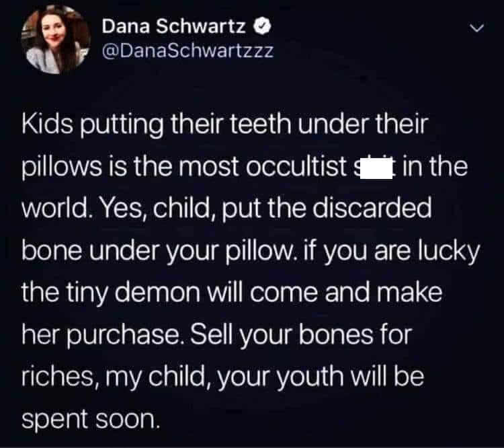Screen dimensions: 504x448
Task: Click the word 'demon' in the tweet
Action: pyautogui.click(x=157, y=293)
